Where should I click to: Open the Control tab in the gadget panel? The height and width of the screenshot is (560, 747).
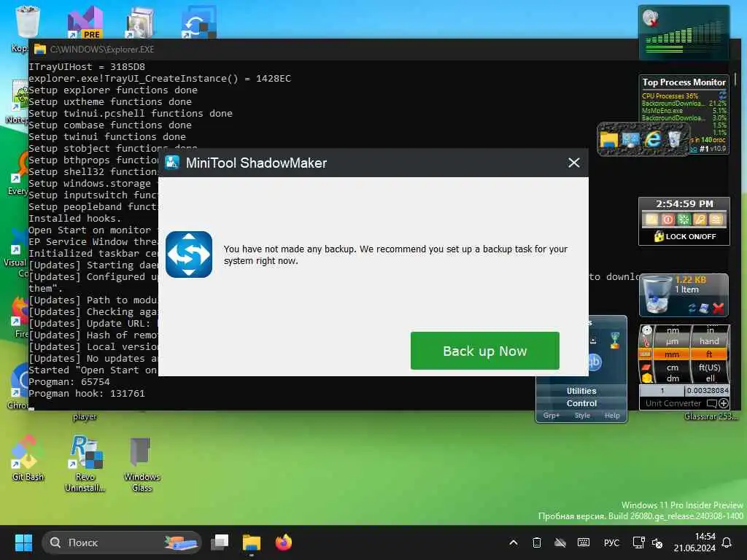[x=581, y=403]
